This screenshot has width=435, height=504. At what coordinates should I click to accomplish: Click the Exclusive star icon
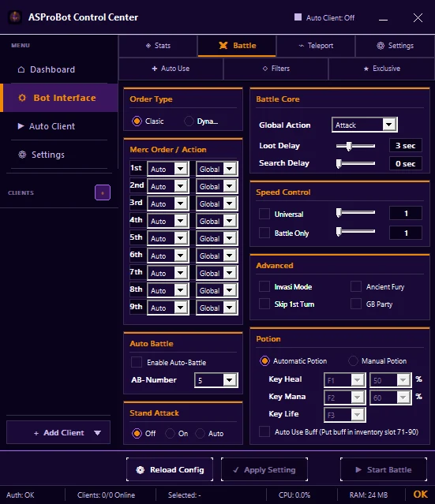(366, 69)
